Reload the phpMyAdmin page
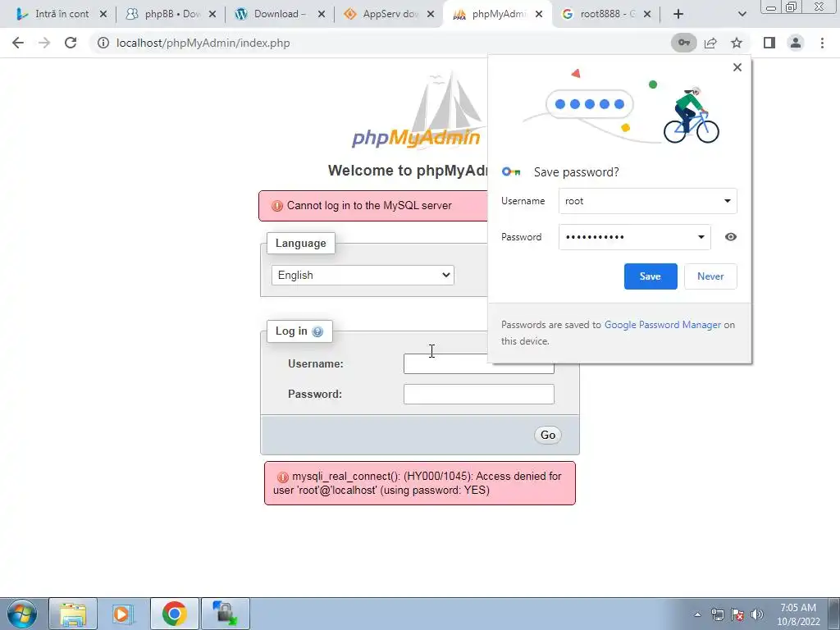 (x=71, y=43)
